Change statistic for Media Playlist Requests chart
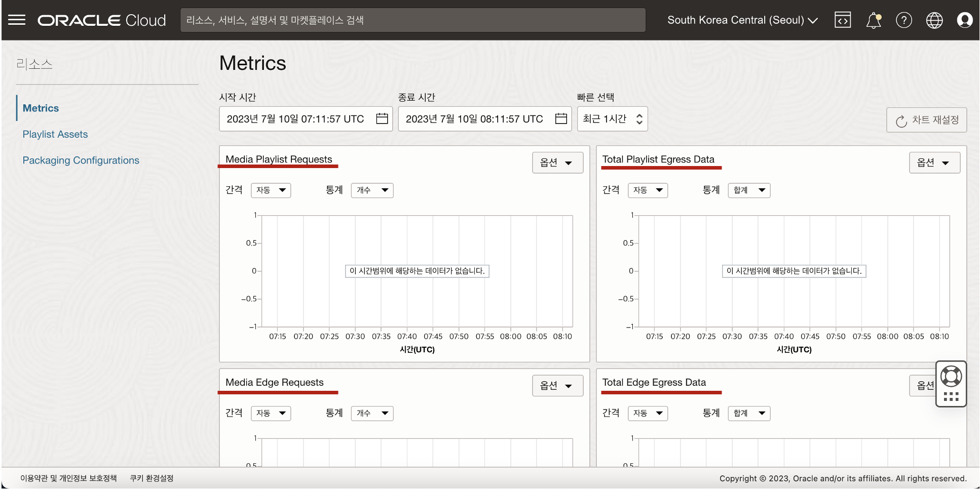This screenshot has width=980, height=489. (372, 190)
